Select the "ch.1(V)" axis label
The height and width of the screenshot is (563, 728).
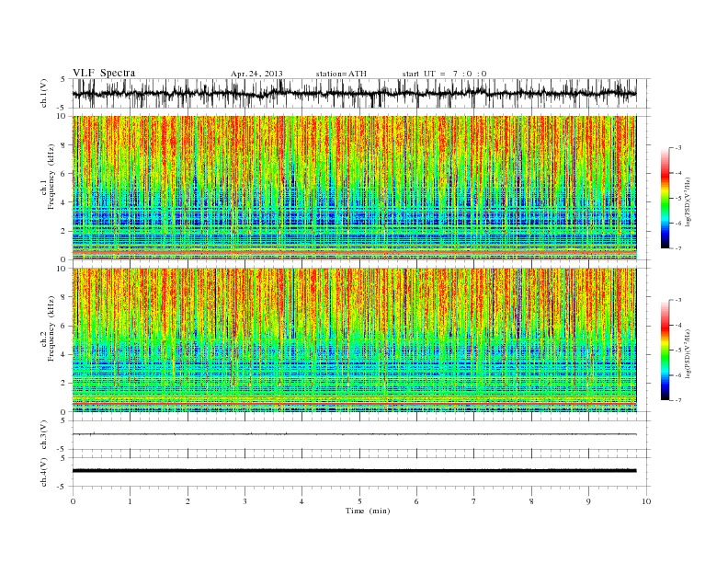[44, 93]
